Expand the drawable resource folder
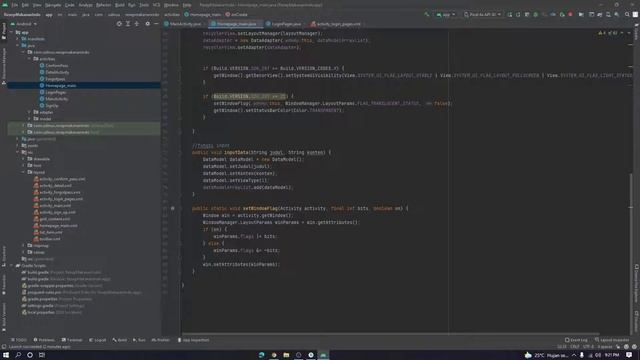The image size is (640, 360). click(x=24, y=159)
